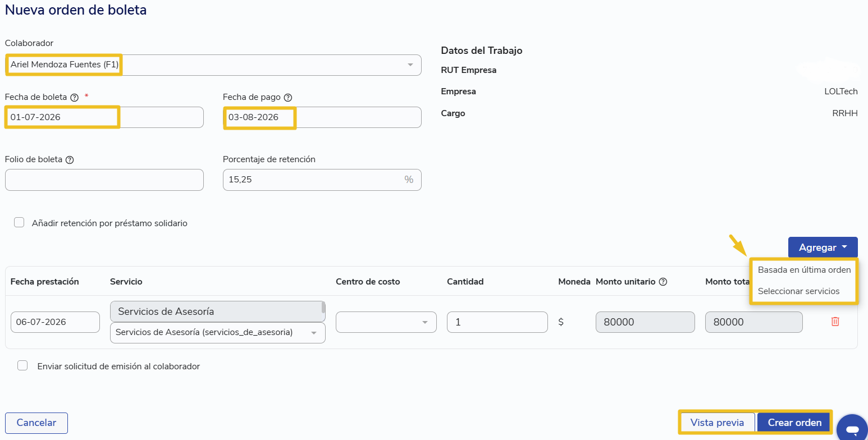Click the Cantidad column header
The width and height of the screenshot is (868, 440).
(465, 282)
